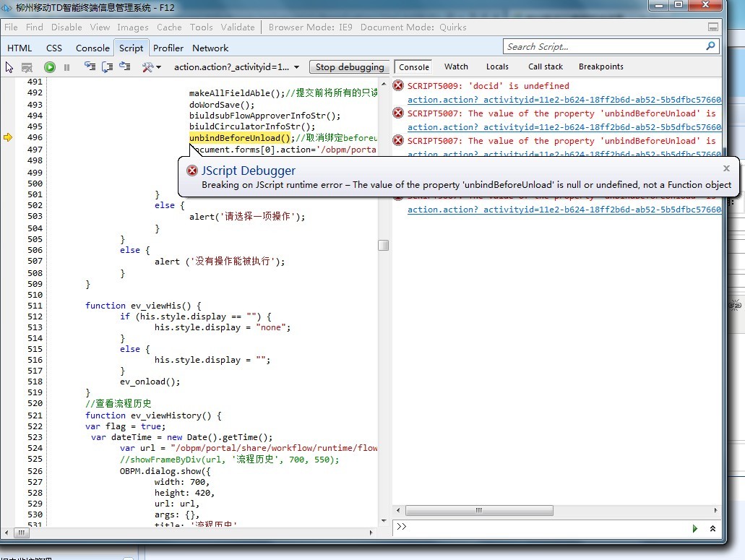Click the Break All pause icon
This screenshot has height=560, width=745.
67,67
